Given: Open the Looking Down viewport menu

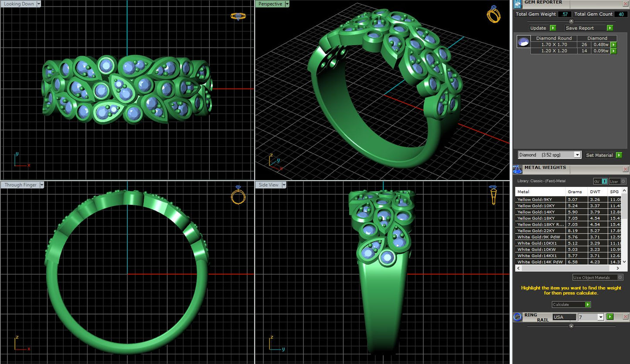Looking at the screenshot, I should pos(38,3).
